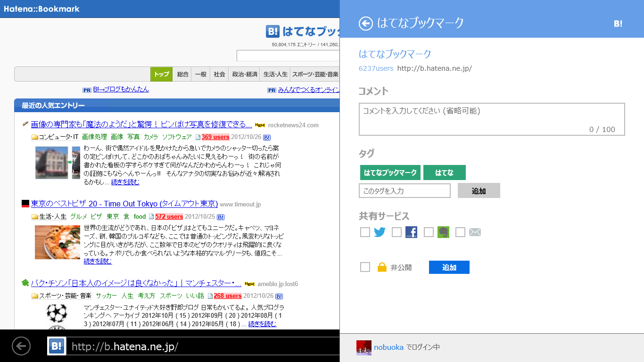Tick the 非公開 private checkbox
This screenshot has width=644, height=362.
[x=365, y=267]
